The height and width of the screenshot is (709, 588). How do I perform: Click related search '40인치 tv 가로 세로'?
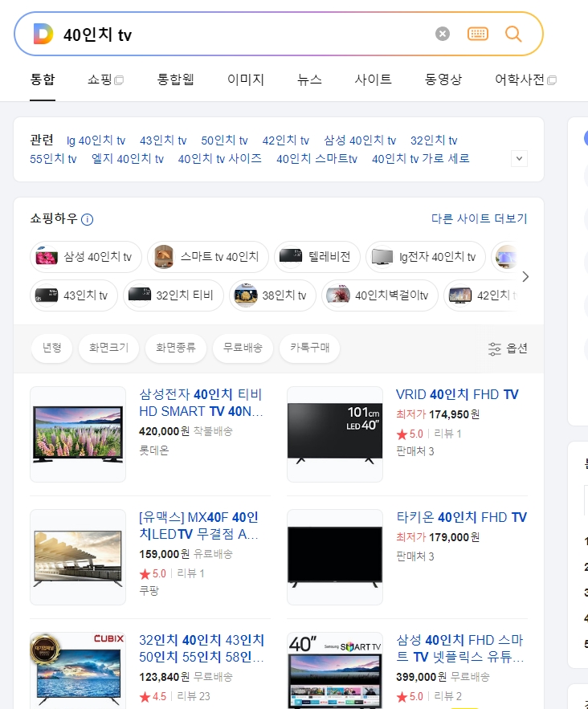[421, 159]
